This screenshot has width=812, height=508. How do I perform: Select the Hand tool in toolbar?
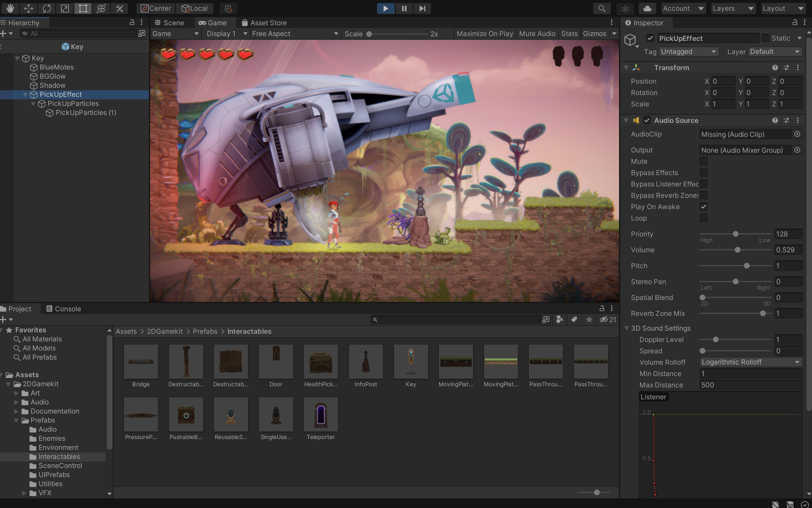tap(10, 9)
